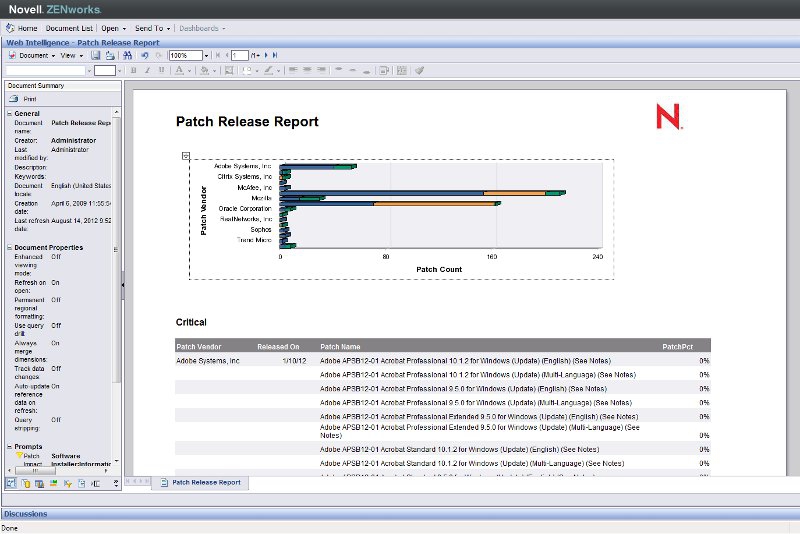Show the Document Summary panel icon
Screen dimensions: 800x534
click(11, 483)
